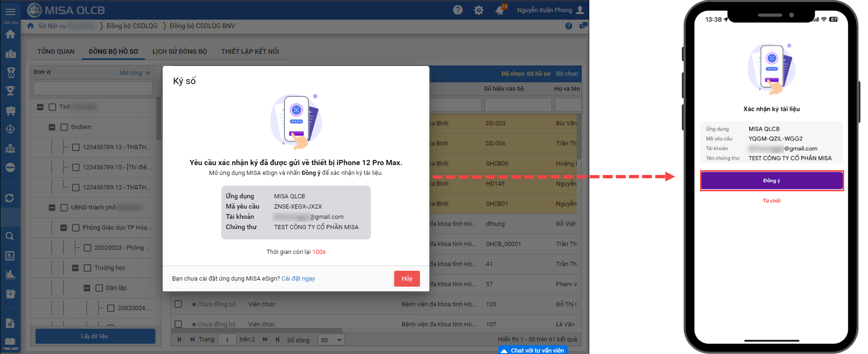Screen dimensions: 868x354
Task: Tick the Trường học checkbox
Action: pos(87,268)
